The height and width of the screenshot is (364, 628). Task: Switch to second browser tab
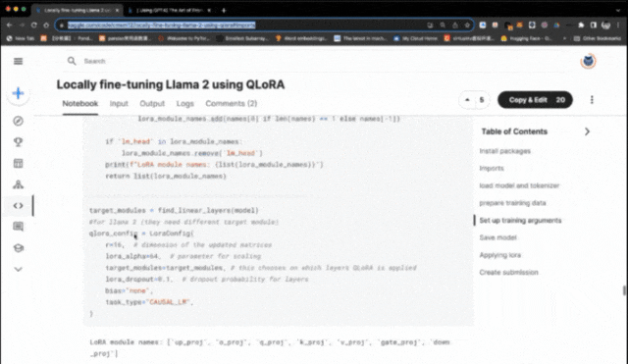pos(170,10)
